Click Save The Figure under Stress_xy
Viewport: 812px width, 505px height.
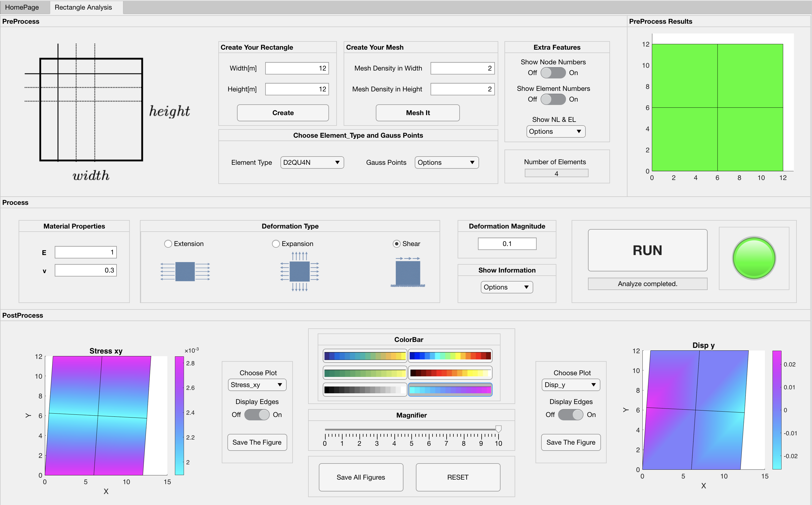tap(257, 442)
